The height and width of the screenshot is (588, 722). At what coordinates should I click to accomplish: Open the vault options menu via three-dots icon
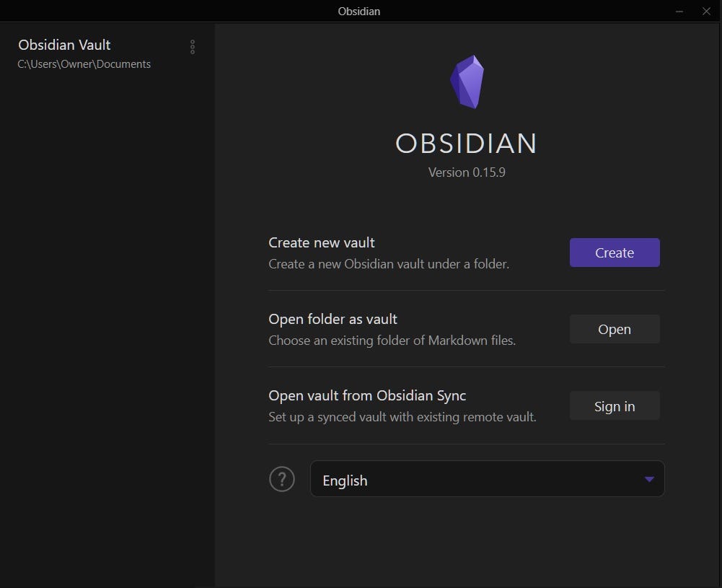(192, 47)
